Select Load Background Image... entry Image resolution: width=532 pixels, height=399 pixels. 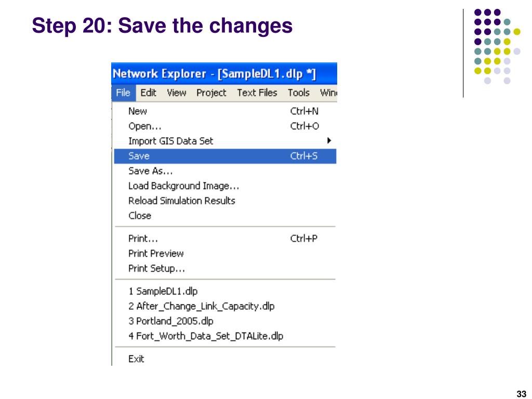[225, 186]
